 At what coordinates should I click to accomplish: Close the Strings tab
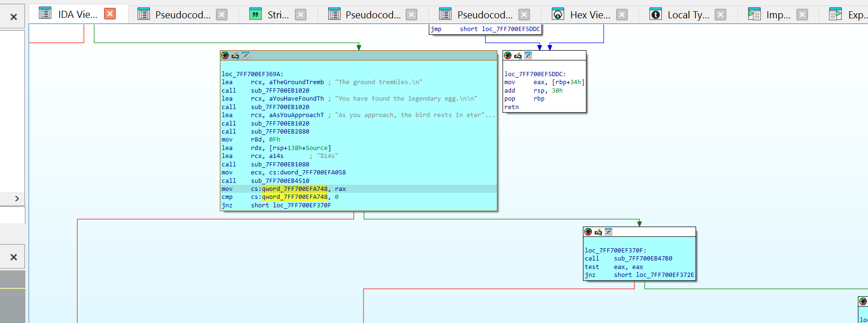coord(301,15)
